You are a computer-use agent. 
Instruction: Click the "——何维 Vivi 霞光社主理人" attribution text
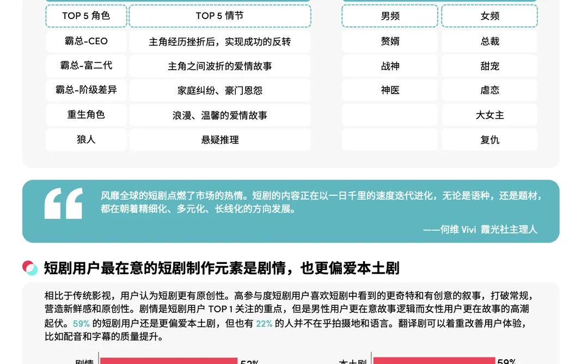(481, 230)
